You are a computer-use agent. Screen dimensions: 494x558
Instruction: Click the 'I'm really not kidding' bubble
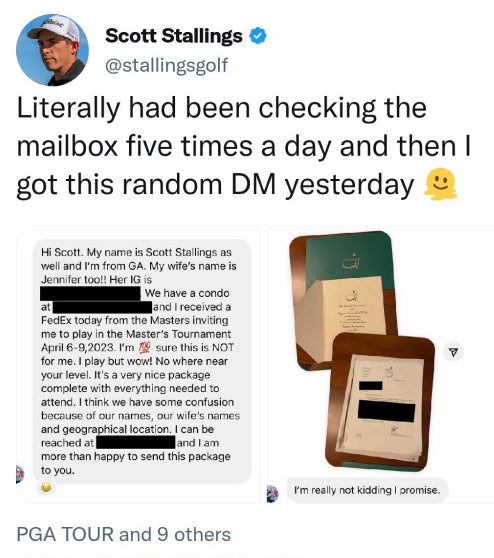(367, 490)
